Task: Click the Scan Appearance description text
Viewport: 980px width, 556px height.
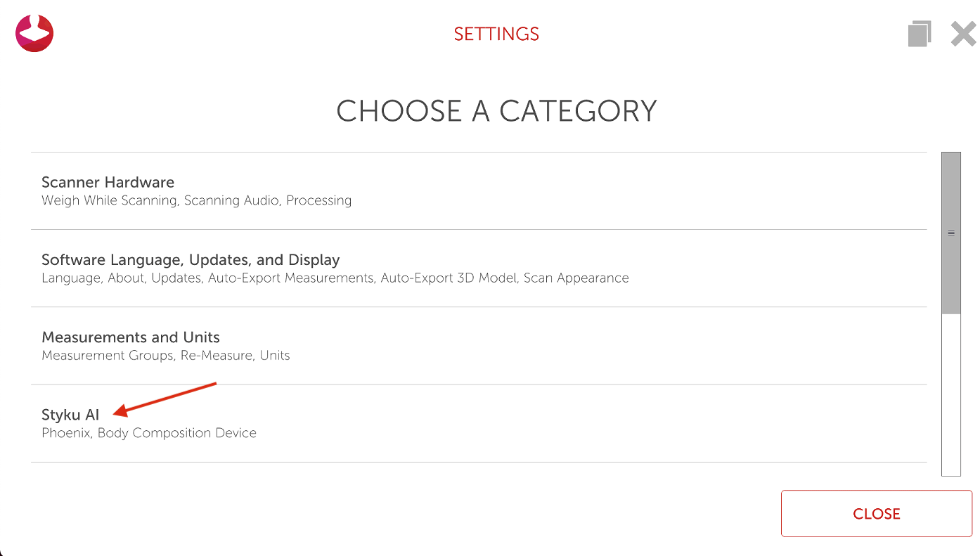Action: coord(576,278)
